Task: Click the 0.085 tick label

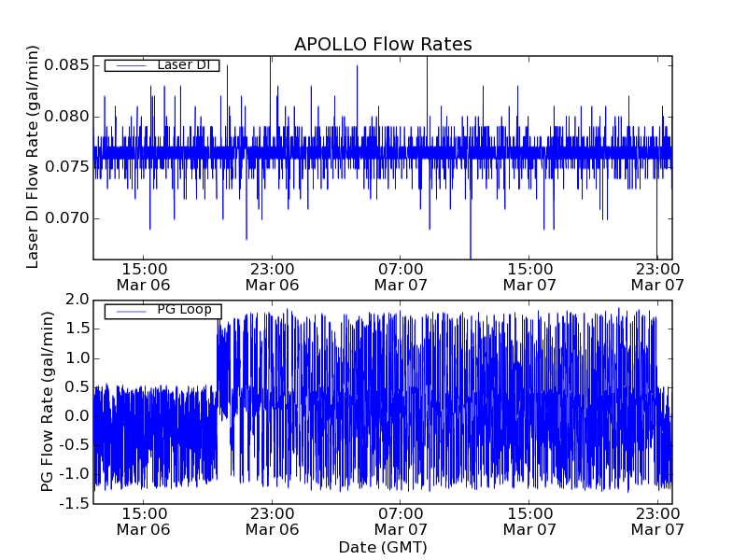Action: (66, 64)
